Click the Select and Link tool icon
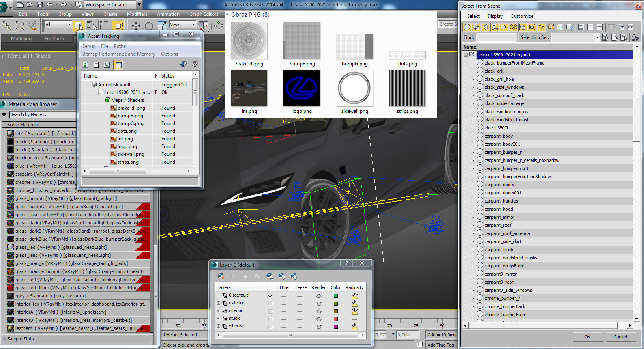 click(6, 26)
